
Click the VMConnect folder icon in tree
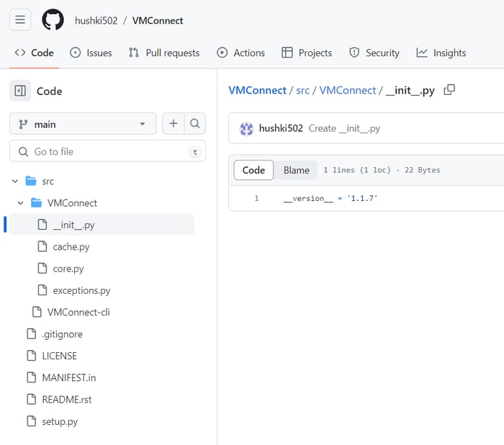[x=36, y=203]
